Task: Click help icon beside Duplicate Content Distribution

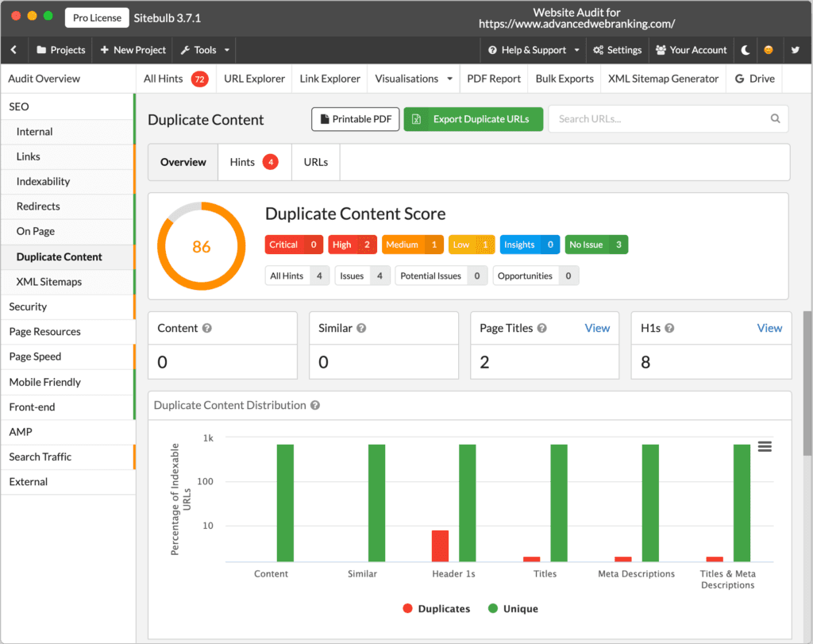Action: (x=314, y=406)
